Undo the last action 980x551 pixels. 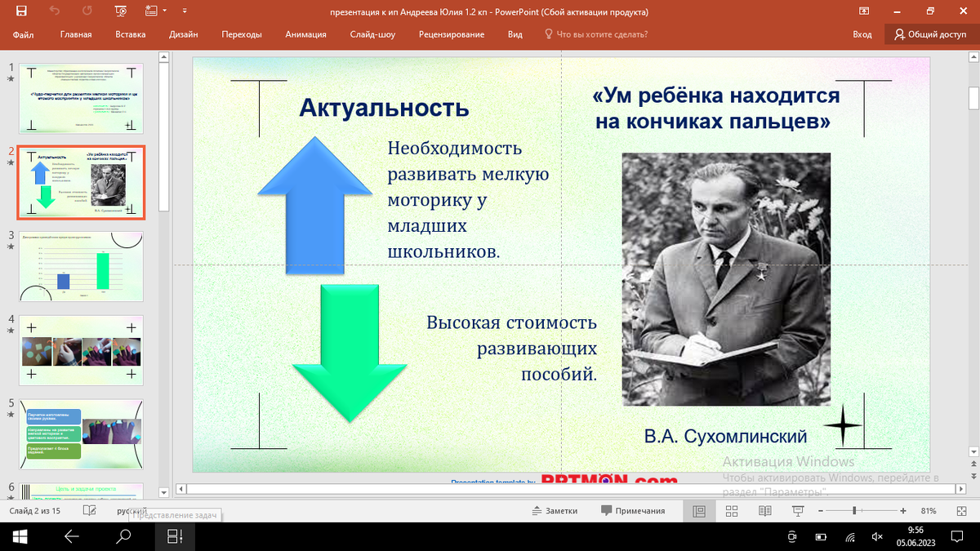click(x=55, y=11)
